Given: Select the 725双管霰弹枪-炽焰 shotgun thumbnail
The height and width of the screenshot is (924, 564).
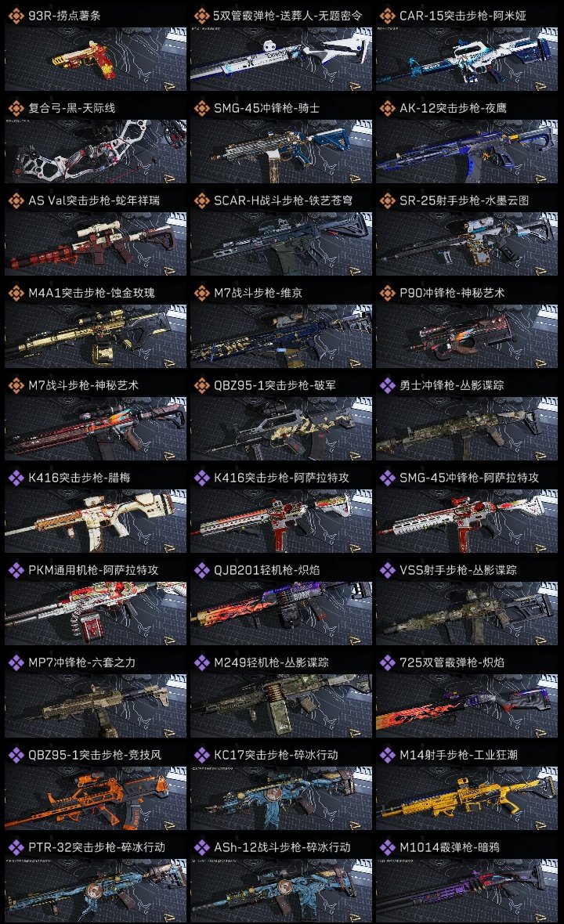Looking at the screenshot, I should 467,706.
